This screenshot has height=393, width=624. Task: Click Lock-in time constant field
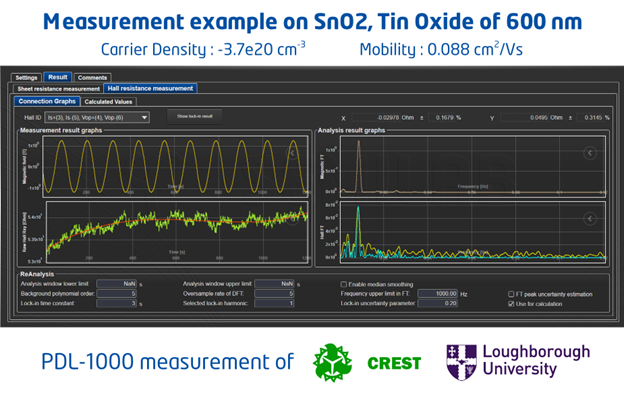pyautogui.click(x=117, y=303)
